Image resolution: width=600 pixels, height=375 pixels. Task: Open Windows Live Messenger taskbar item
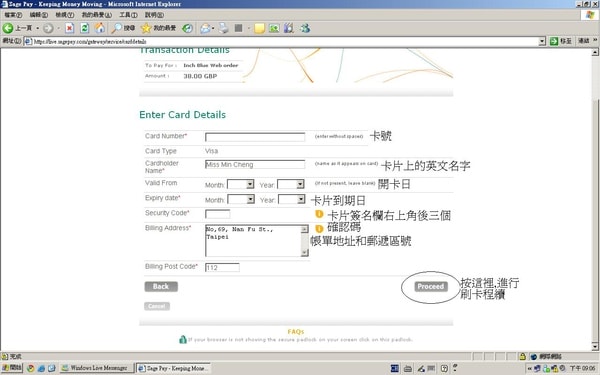coord(96,368)
